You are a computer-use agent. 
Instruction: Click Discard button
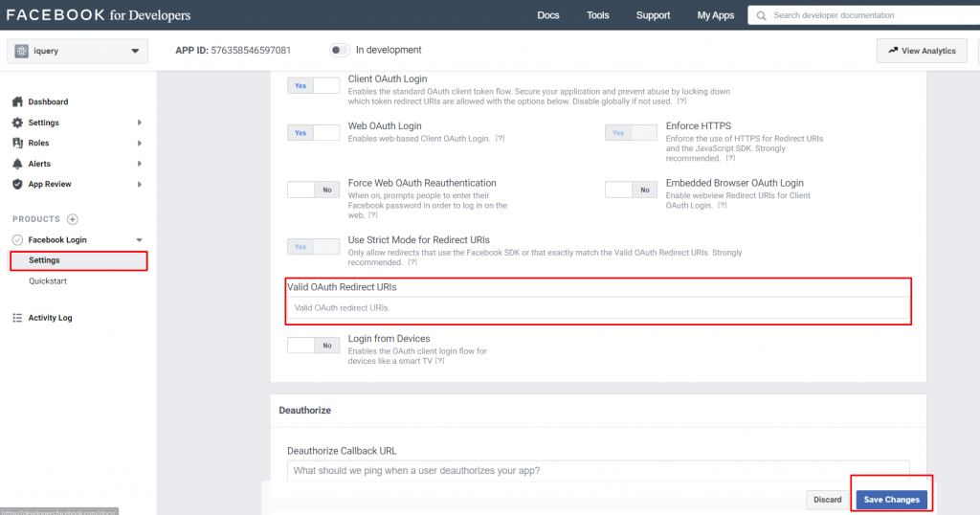(828, 500)
